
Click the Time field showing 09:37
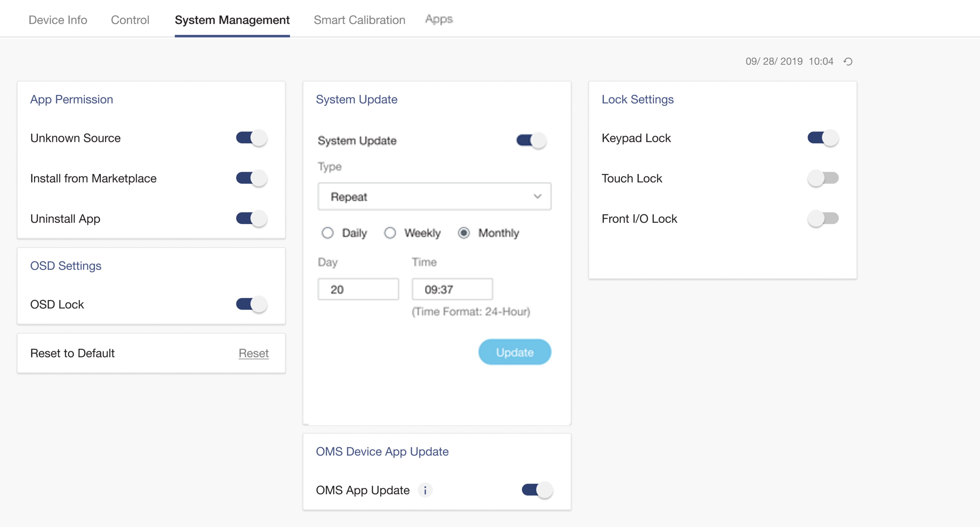point(452,289)
